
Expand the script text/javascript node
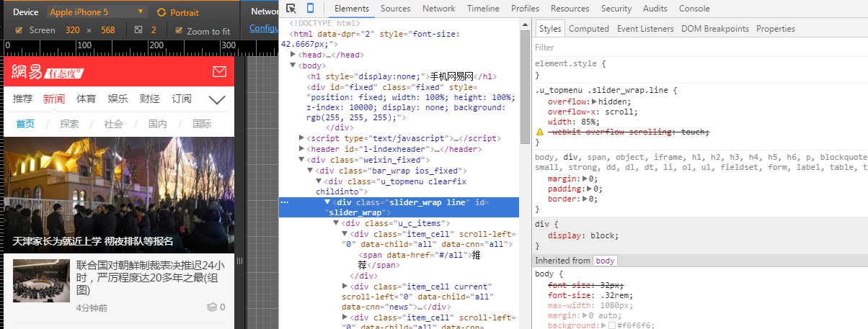click(302, 138)
